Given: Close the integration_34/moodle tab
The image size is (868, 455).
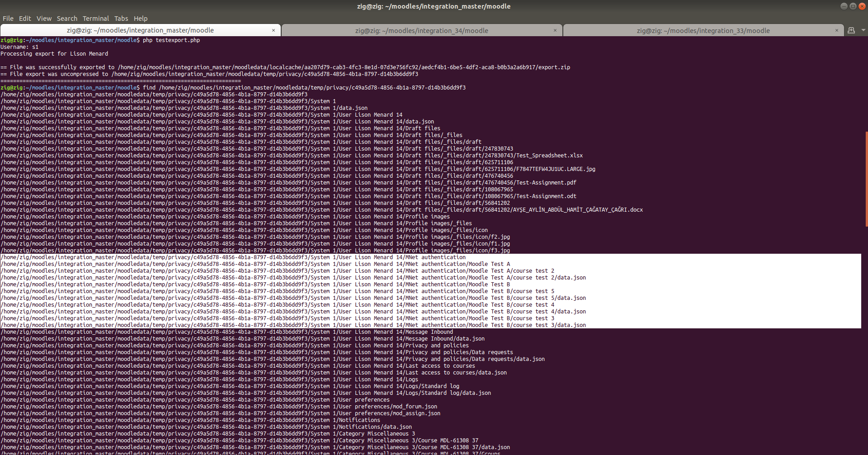Looking at the screenshot, I should [x=555, y=30].
